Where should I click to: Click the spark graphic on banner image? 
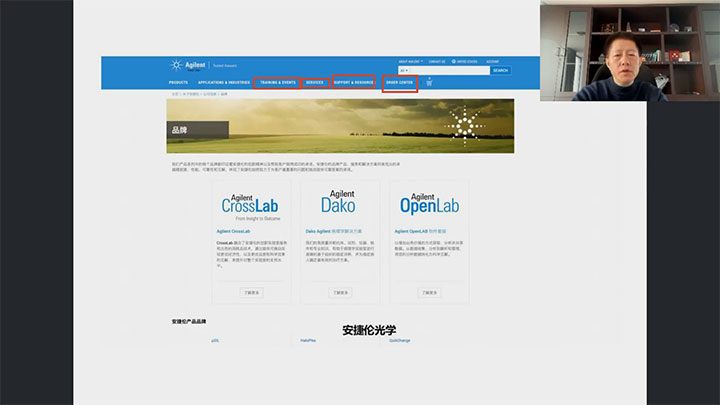462,123
